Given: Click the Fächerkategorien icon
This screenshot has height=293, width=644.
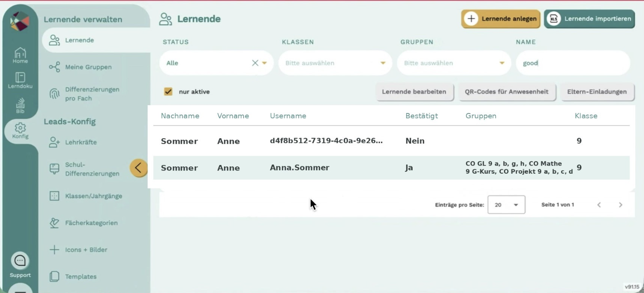Looking at the screenshot, I should [55, 223].
